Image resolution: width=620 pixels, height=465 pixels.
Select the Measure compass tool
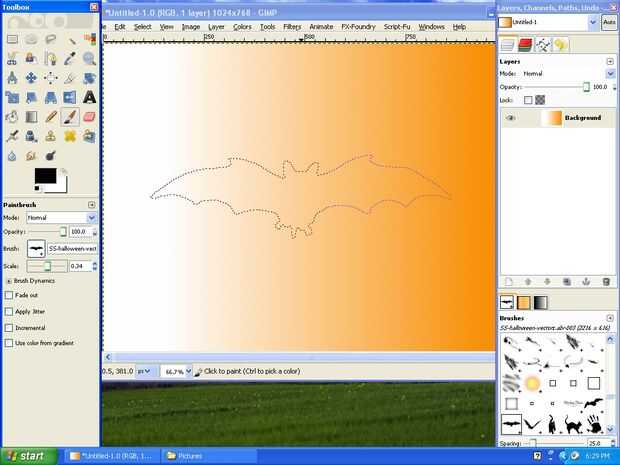coord(12,78)
